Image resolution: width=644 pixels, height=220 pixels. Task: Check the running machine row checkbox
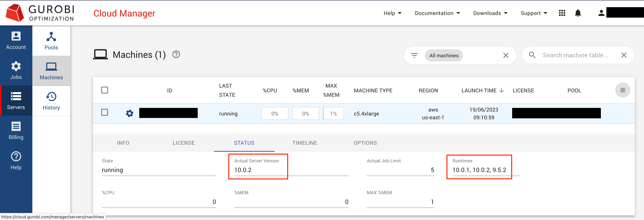(x=104, y=112)
